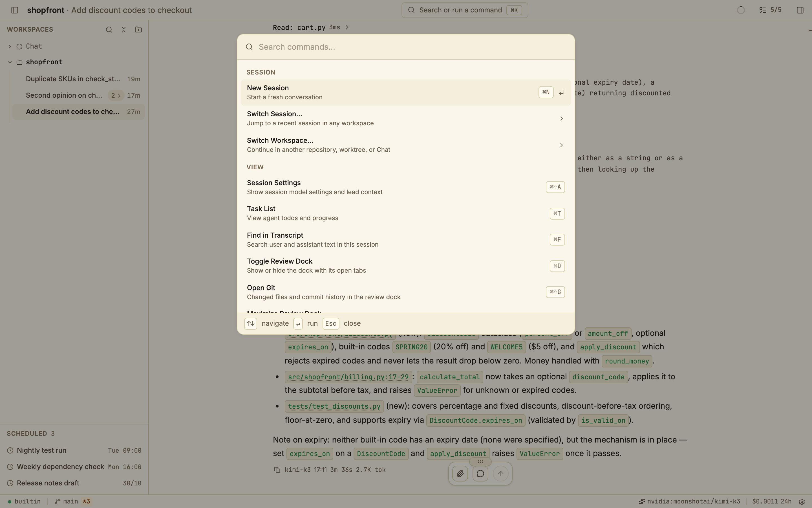Search workspaces with the magnifier icon
The width and height of the screenshot is (812, 508).
tap(109, 30)
